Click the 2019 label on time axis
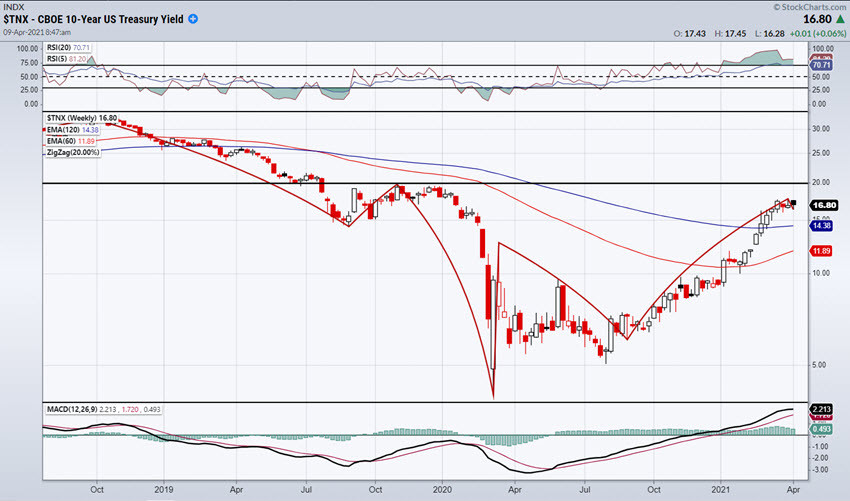 164,489
